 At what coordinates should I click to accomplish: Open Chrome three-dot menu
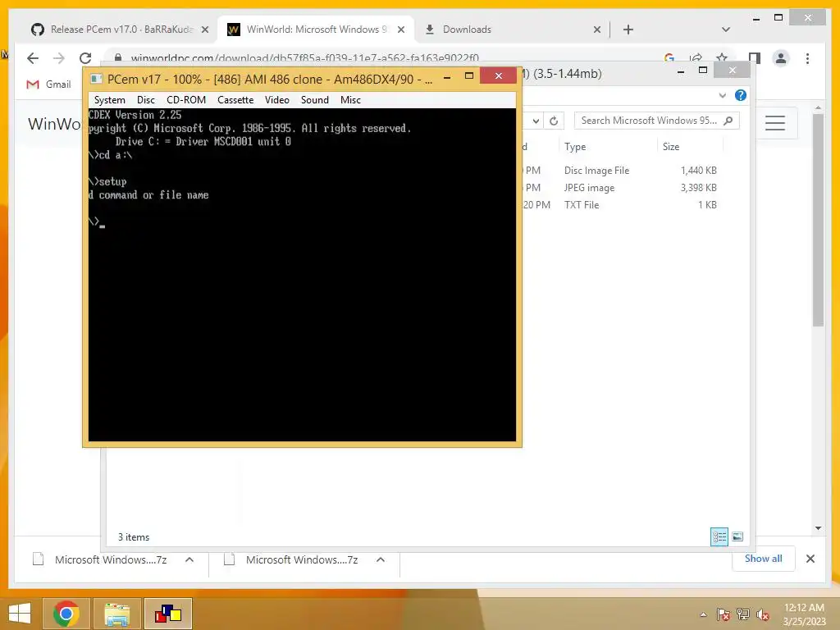(807, 58)
